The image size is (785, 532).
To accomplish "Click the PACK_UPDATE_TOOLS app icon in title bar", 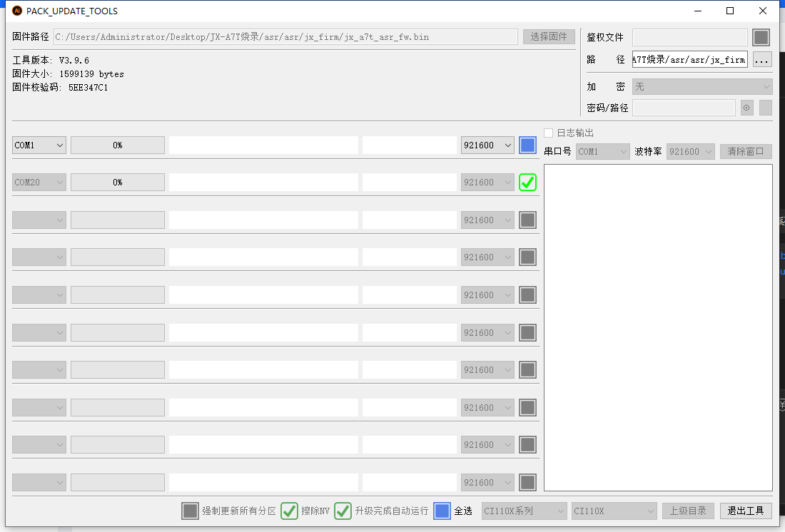I will [17, 11].
